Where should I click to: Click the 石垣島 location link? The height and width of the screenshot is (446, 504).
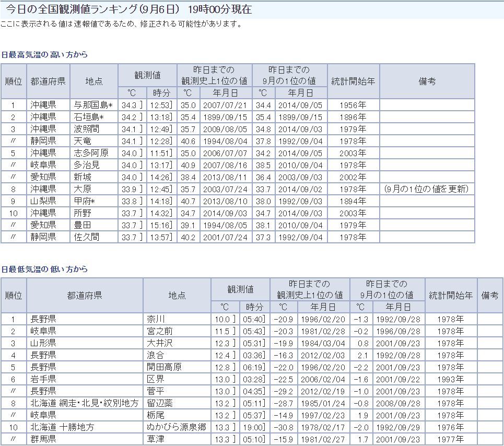tap(89, 118)
